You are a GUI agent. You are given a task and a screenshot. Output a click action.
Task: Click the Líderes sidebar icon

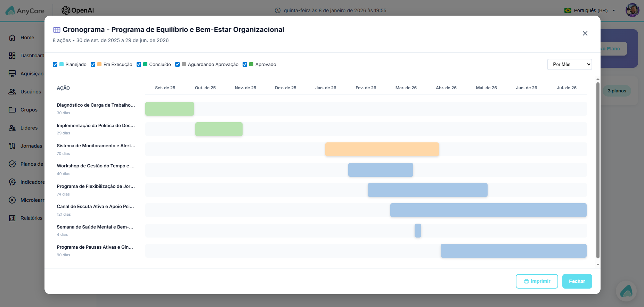coord(12,128)
